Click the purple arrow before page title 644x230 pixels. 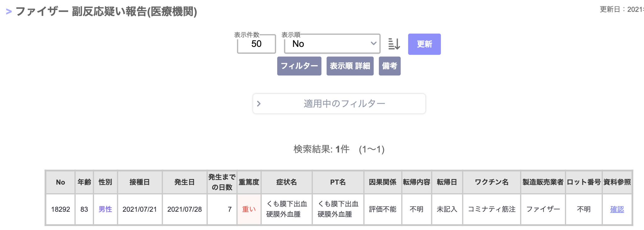(x=9, y=12)
